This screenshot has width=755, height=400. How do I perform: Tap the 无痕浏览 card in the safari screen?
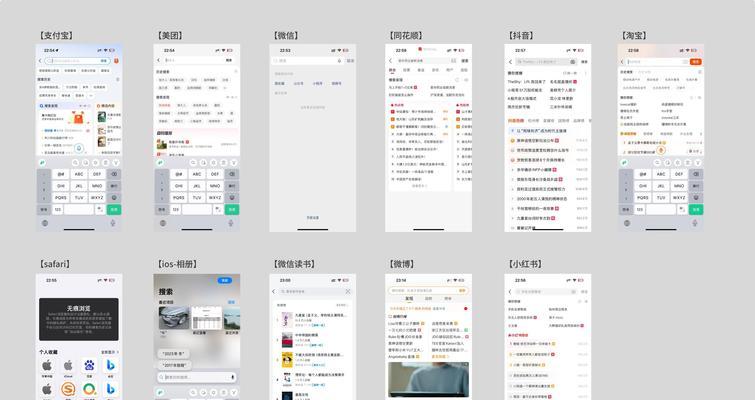[x=78, y=319]
